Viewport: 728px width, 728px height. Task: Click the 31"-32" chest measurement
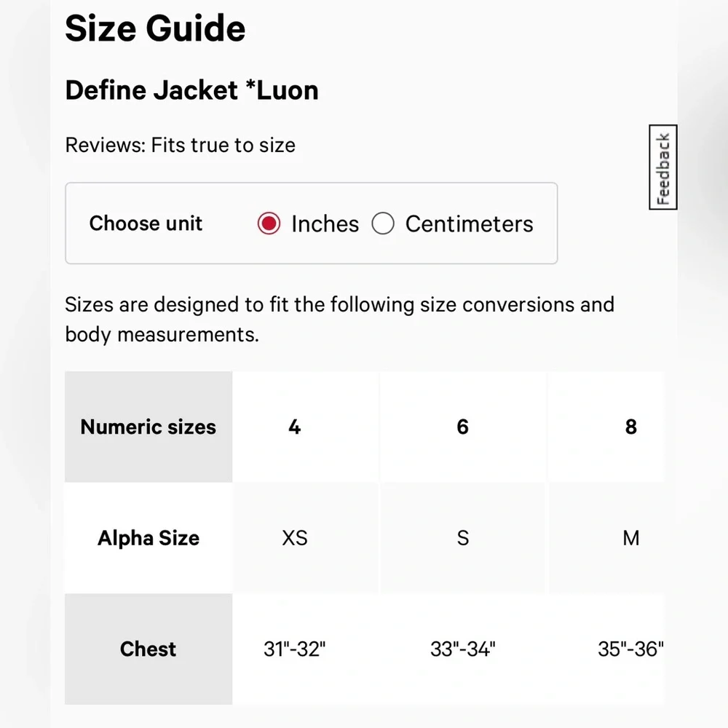pos(294,649)
